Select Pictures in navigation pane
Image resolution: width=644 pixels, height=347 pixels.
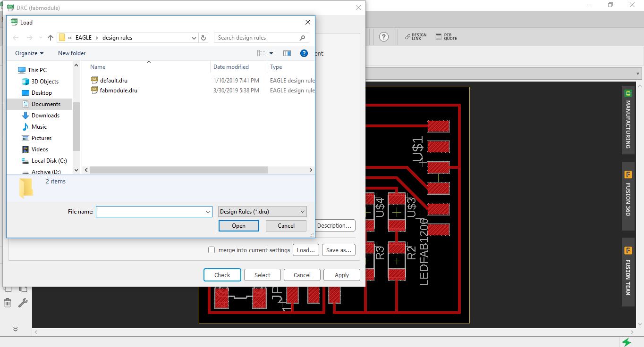(37, 138)
